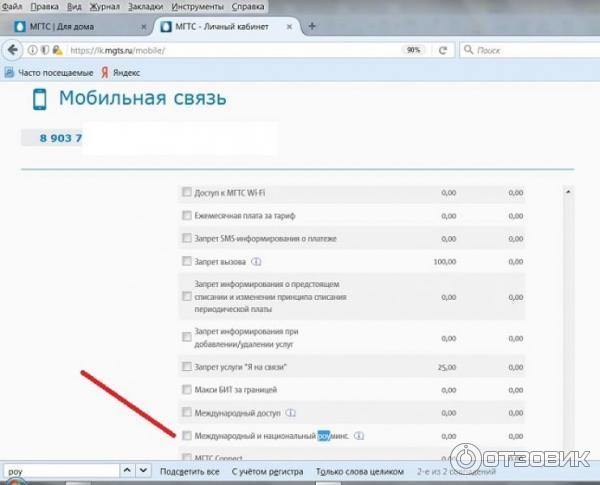The width and height of the screenshot is (600, 485).
Task: Check the Международный и национальный роуминг box
Action: coord(186,436)
